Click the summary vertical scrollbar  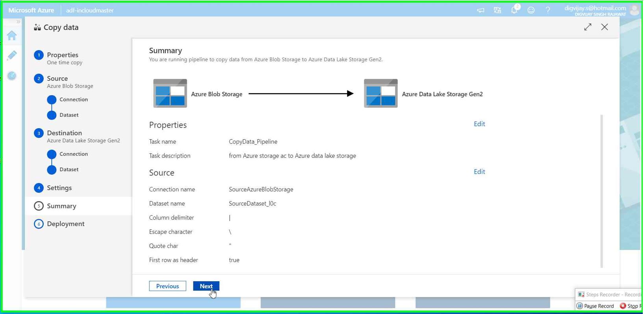point(601,191)
